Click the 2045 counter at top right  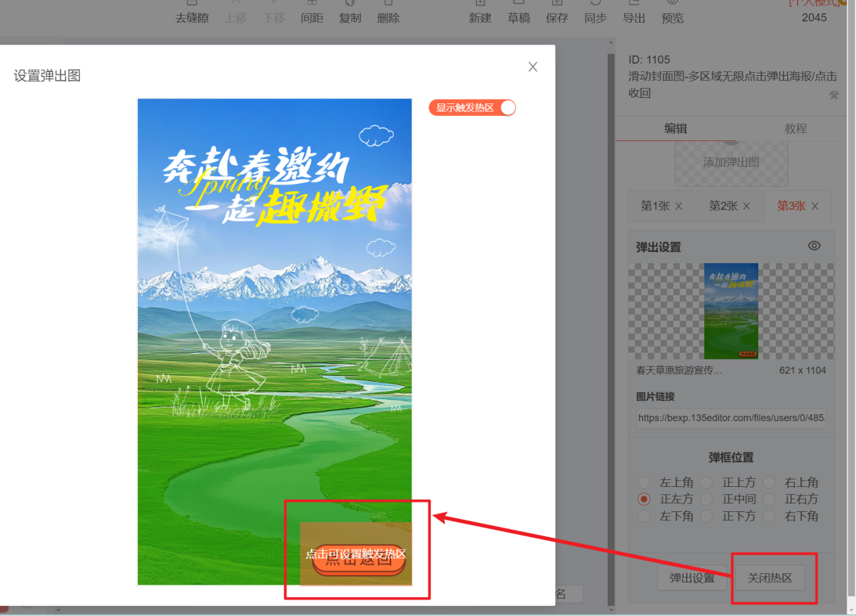pyautogui.click(x=814, y=18)
